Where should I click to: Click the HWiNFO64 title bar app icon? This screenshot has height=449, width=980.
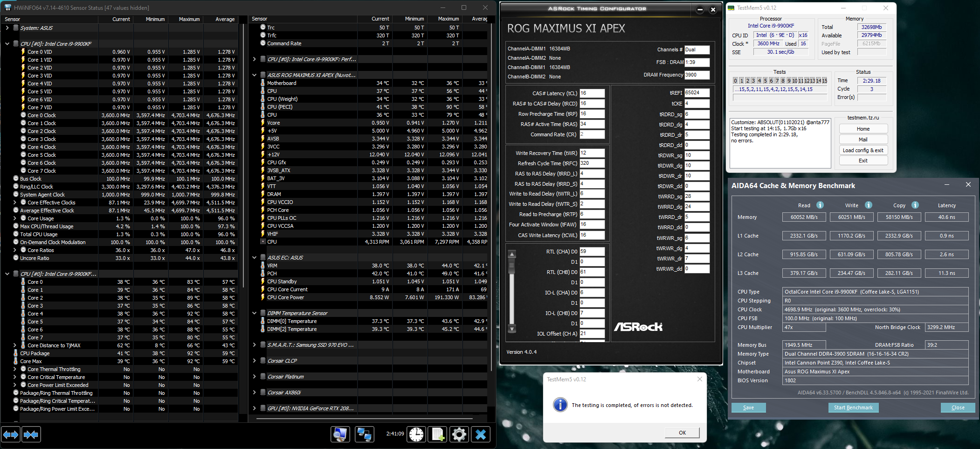pos(7,7)
